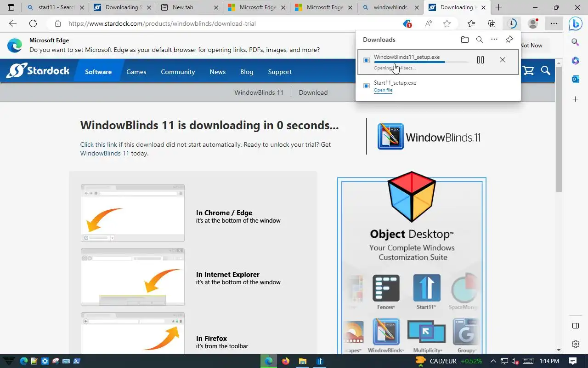Image resolution: width=588 pixels, height=368 pixels.
Task: Open sidebar settings gear icon
Action: pyautogui.click(x=575, y=344)
